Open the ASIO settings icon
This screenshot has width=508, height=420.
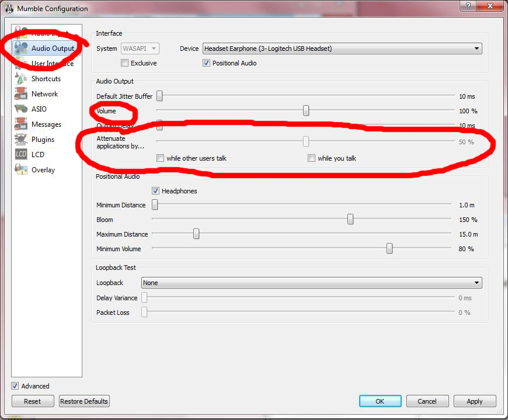(21, 109)
